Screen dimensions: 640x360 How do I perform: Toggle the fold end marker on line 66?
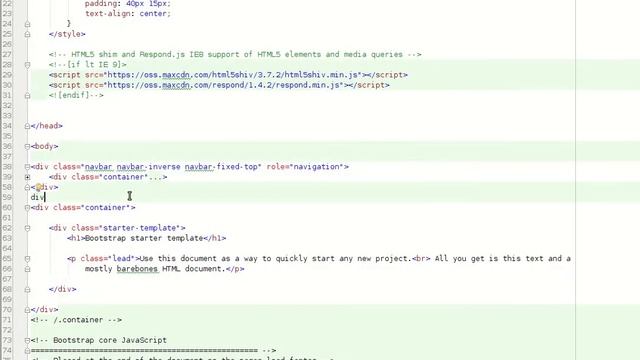[x=27, y=269]
